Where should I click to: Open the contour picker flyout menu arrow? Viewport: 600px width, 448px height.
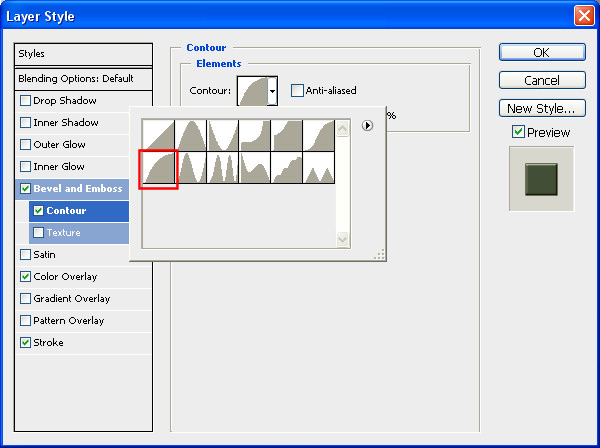367,125
